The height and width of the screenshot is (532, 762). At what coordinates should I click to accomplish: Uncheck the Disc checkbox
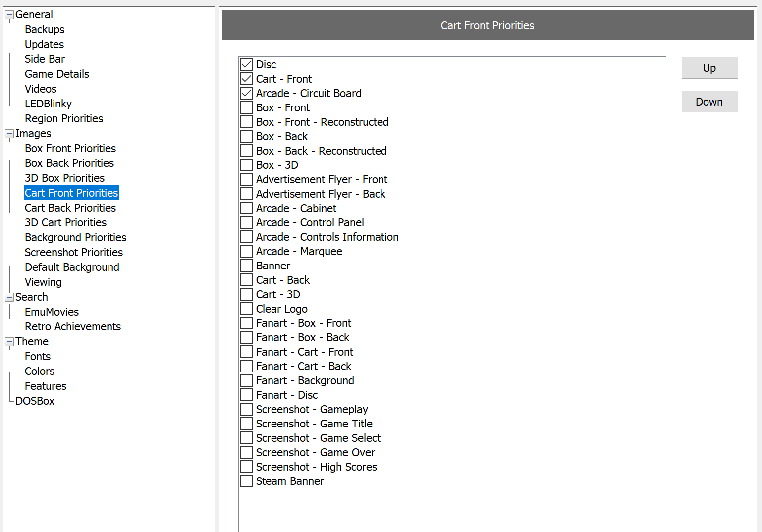(x=246, y=64)
